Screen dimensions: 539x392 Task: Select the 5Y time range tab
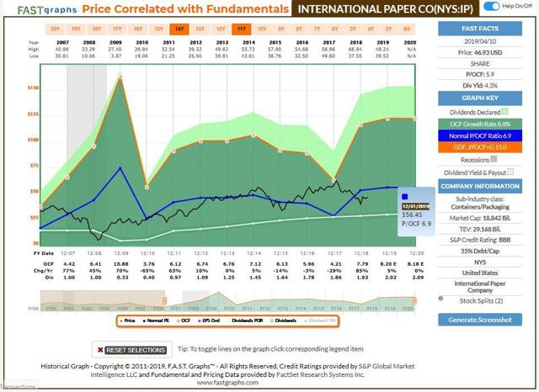tap(353, 29)
